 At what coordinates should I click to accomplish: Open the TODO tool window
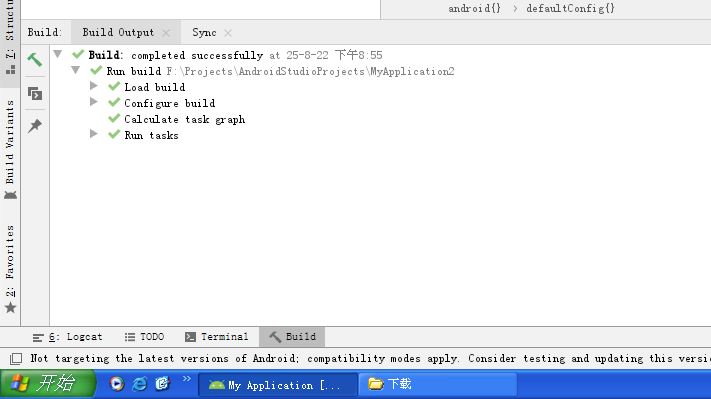(x=144, y=337)
